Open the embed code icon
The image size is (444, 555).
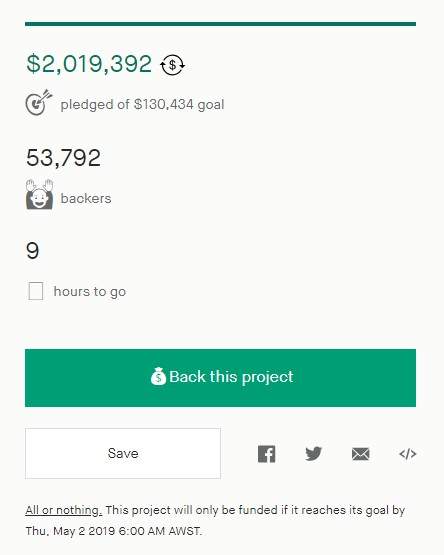[x=408, y=454]
